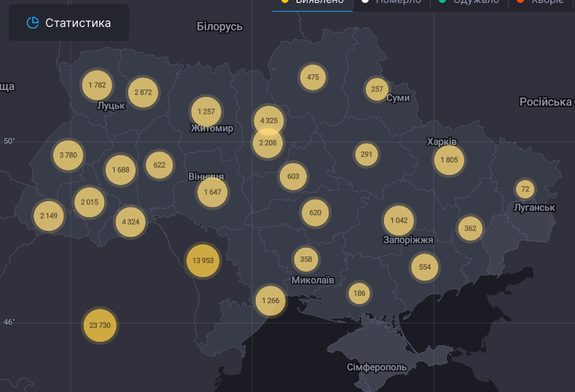The width and height of the screenshot is (575, 392).
Task: Select the 1 647 marker below Вінниця
Action: (x=212, y=192)
